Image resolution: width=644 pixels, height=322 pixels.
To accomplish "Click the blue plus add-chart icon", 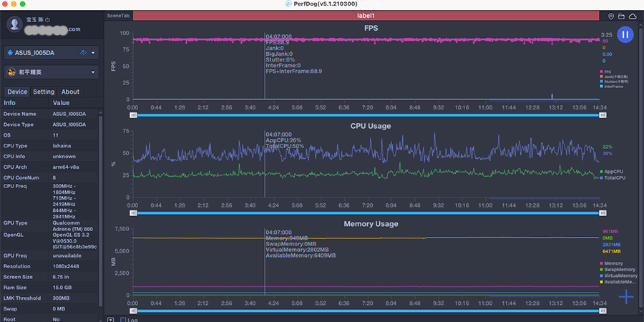I will 626,296.
